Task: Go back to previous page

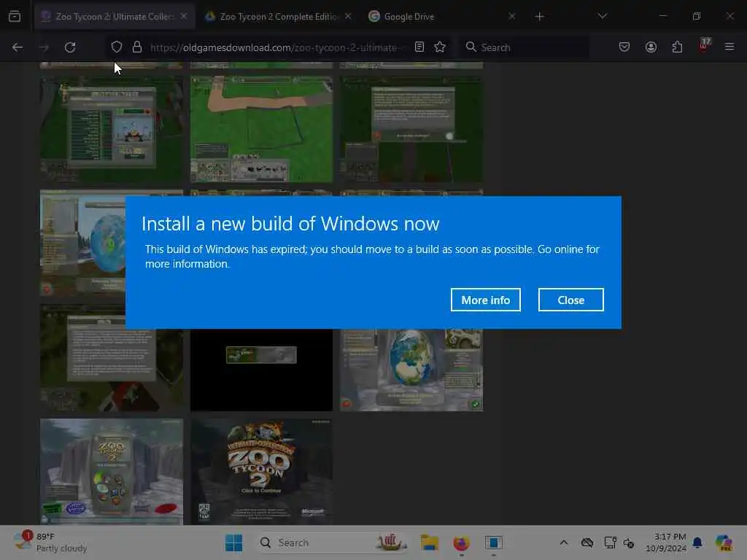Action: [x=18, y=47]
